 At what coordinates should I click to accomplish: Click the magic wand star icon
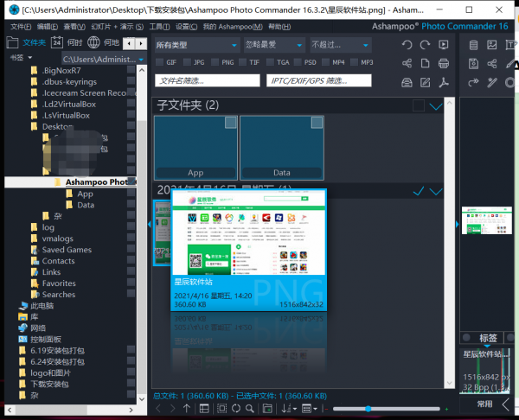coord(492,82)
